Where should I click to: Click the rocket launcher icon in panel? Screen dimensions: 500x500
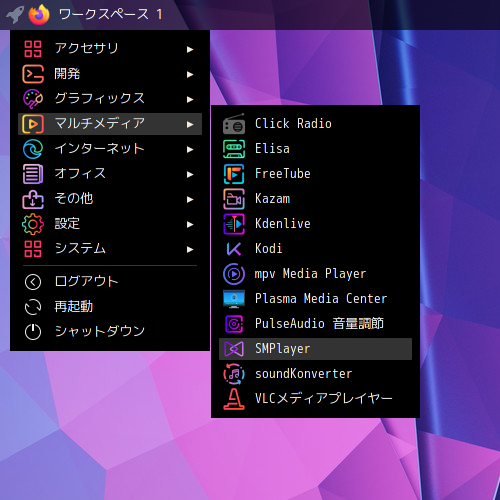pyautogui.click(x=15, y=15)
